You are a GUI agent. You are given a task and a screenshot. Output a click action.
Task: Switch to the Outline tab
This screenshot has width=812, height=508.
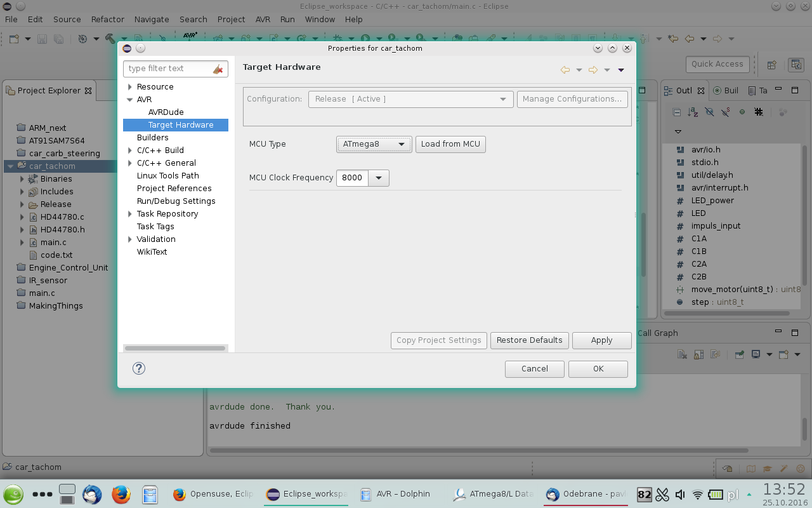684,90
